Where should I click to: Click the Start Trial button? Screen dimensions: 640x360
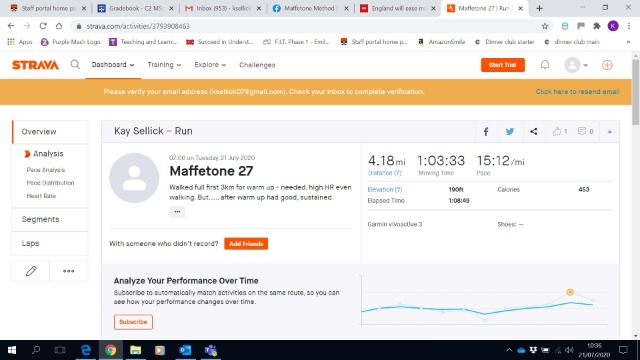(x=503, y=65)
